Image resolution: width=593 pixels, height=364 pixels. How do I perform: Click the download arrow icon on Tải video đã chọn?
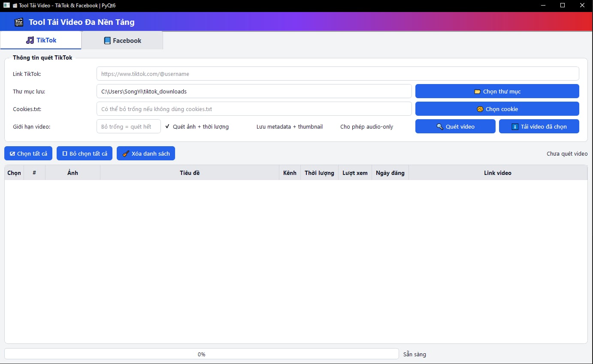click(x=515, y=126)
